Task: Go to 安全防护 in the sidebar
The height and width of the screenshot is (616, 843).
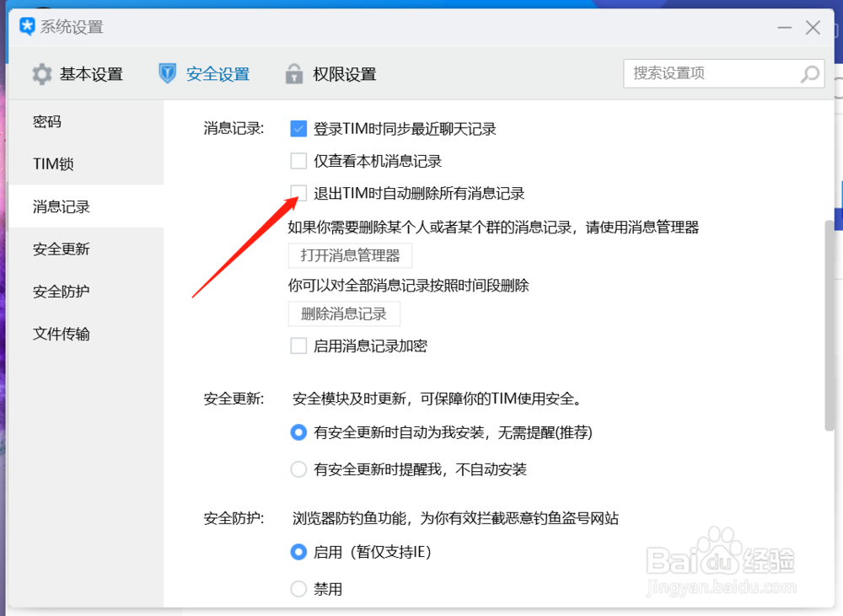Action: (86, 292)
